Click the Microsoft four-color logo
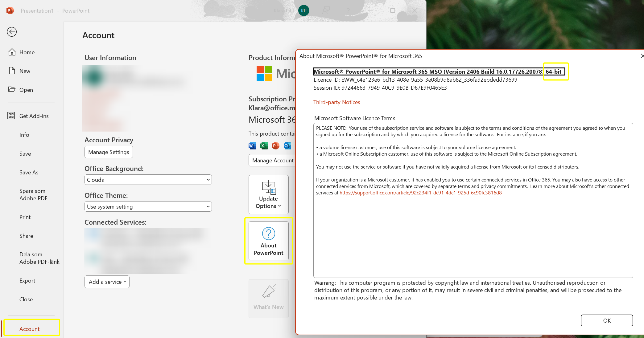 (264, 74)
